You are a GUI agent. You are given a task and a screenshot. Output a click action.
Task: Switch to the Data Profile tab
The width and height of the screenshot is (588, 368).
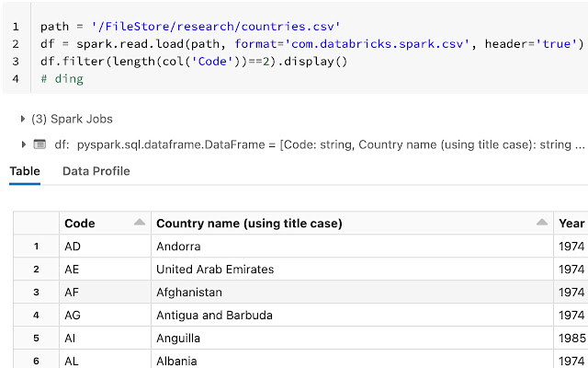96,171
